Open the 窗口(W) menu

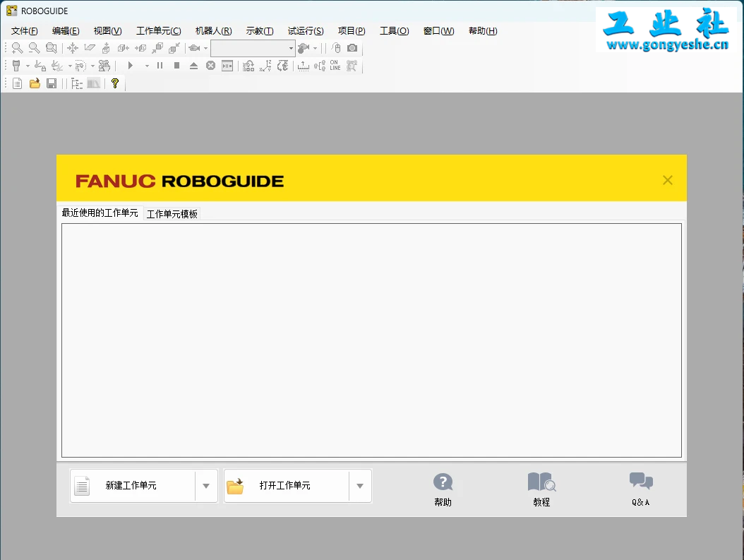pyautogui.click(x=439, y=31)
